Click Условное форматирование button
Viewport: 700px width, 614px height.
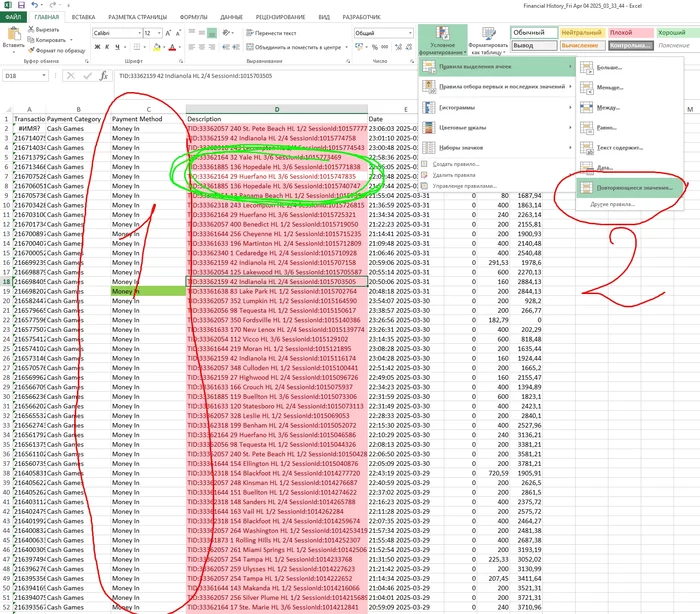(442, 41)
